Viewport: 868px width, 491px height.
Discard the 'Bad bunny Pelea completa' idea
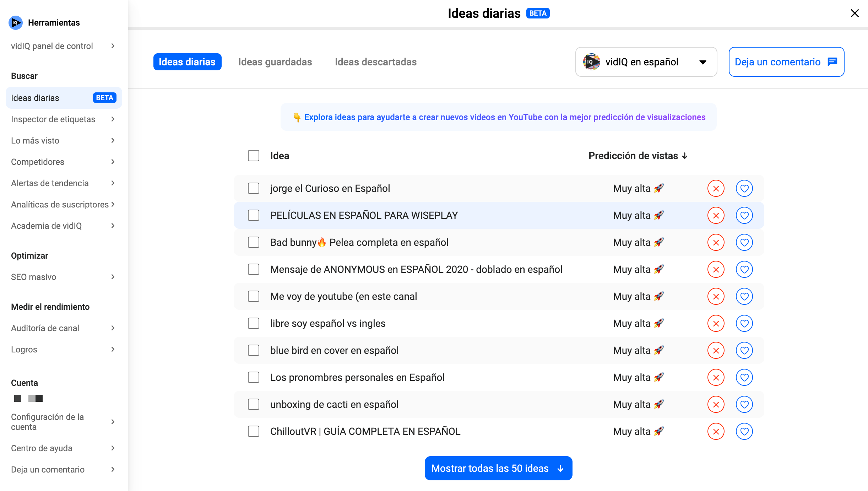(716, 242)
